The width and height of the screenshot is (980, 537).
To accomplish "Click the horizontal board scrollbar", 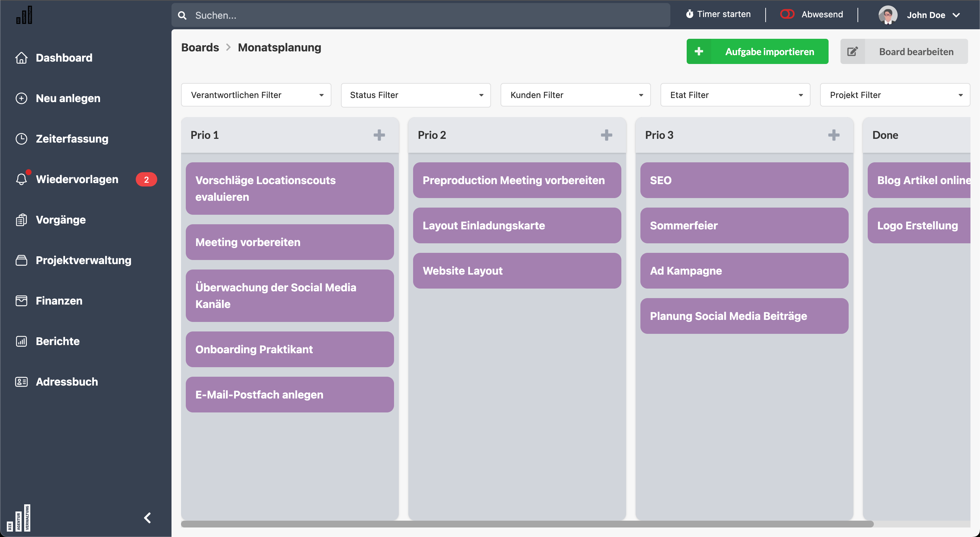I will (527, 524).
